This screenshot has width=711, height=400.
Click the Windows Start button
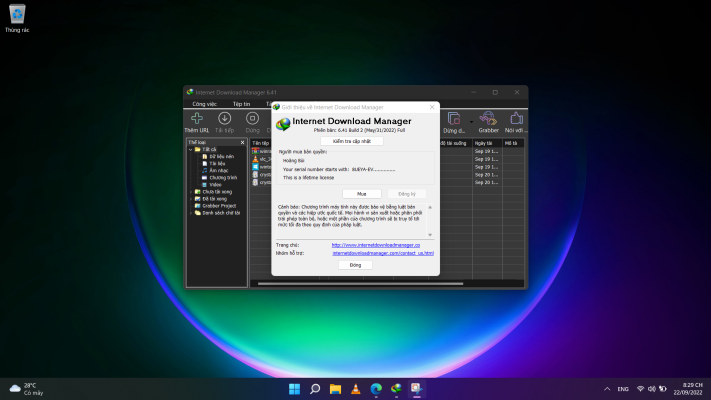pyautogui.click(x=294, y=388)
